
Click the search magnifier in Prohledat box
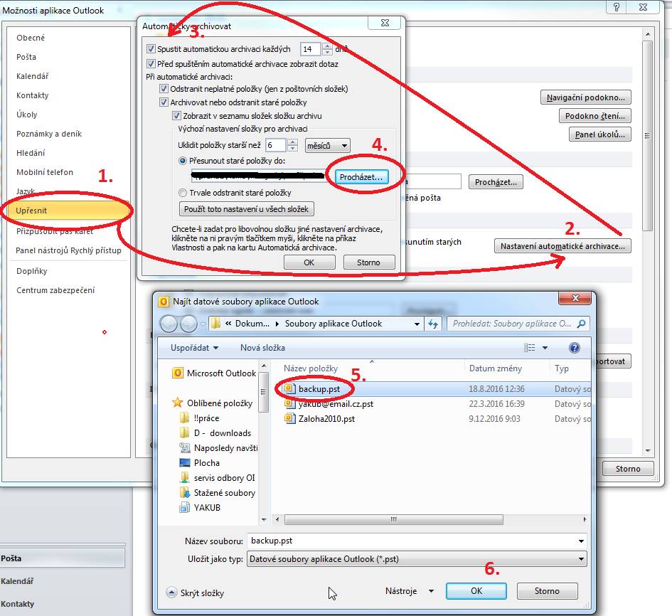pos(581,324)
